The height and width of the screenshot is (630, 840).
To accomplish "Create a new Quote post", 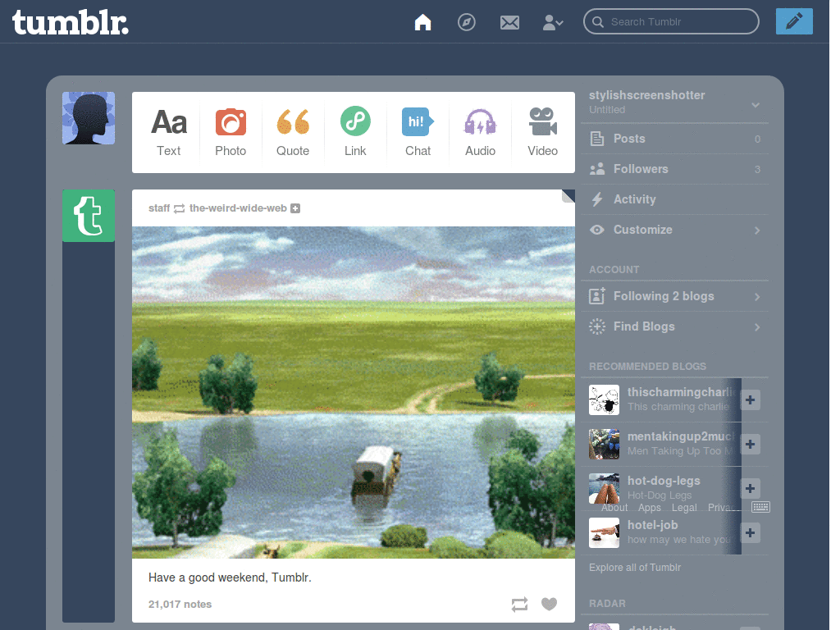I will [293, 132].
